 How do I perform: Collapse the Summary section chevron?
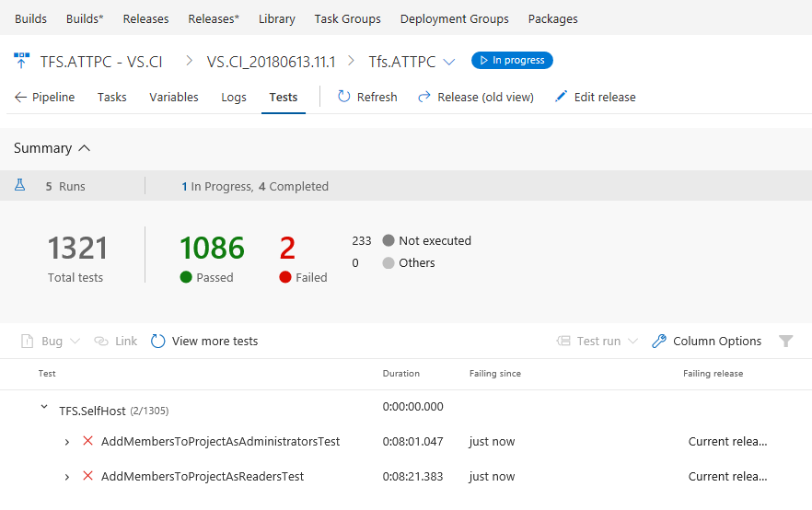pos(85,148)
